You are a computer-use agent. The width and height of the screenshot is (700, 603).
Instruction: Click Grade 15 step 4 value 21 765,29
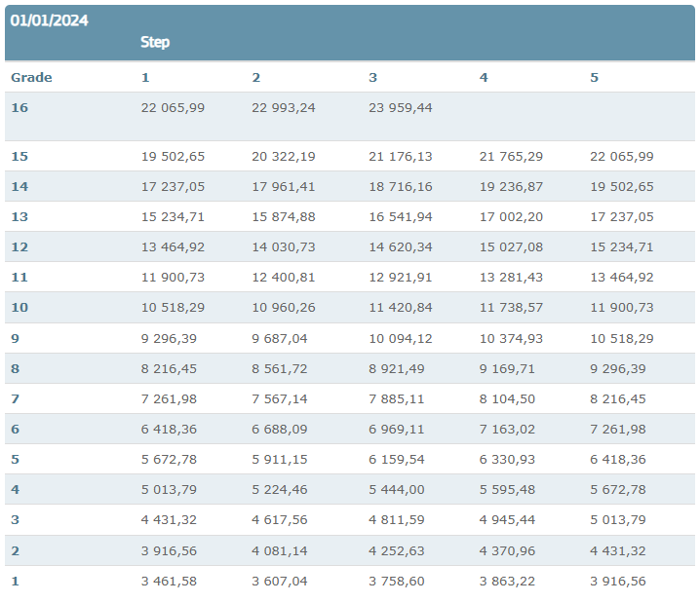tap(511, 156)
